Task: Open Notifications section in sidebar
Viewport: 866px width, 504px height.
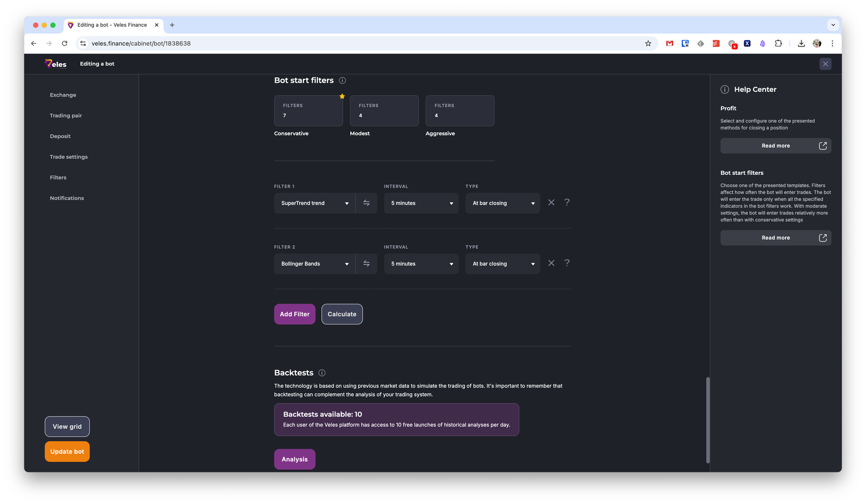Action: pos(67,198)
